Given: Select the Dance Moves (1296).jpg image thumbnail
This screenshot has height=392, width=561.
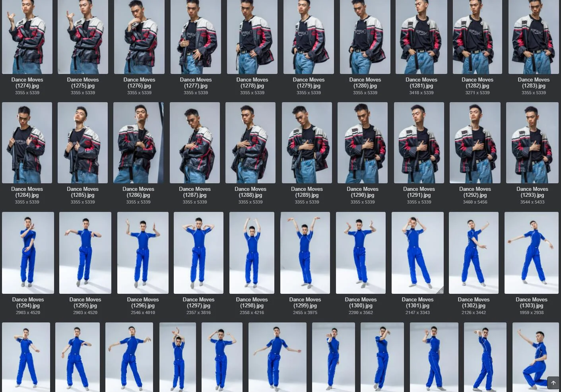Looking at the screenshot, I should (x=143, y=253).
